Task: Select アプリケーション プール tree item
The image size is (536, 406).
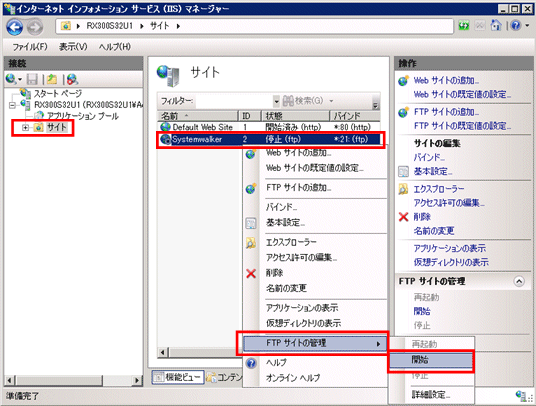Action: click(x=82, y=116)
